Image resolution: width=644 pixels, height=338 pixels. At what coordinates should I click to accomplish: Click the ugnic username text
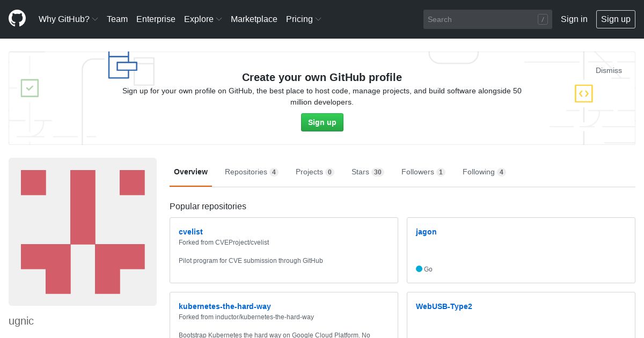(x=21, y=321)
